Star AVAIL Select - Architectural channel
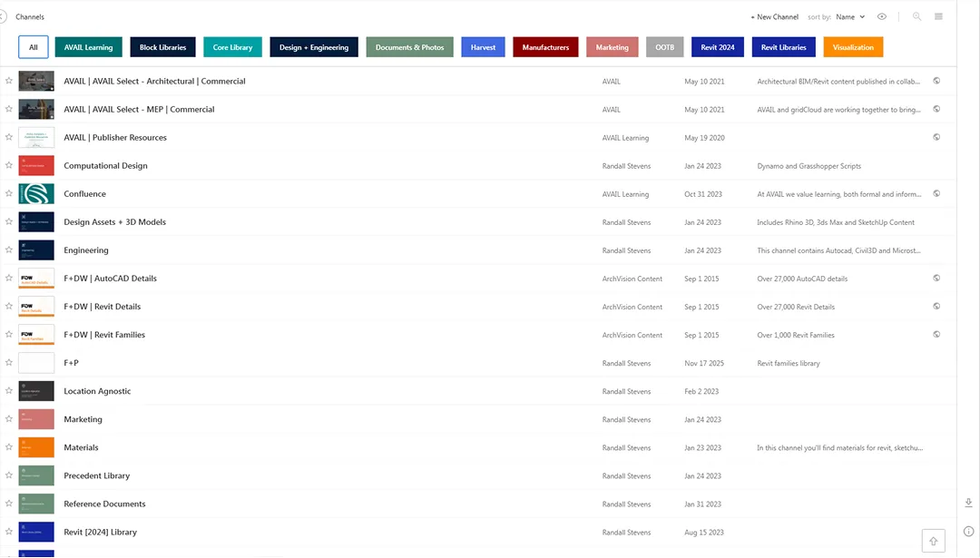 click(x=9, y=82)
